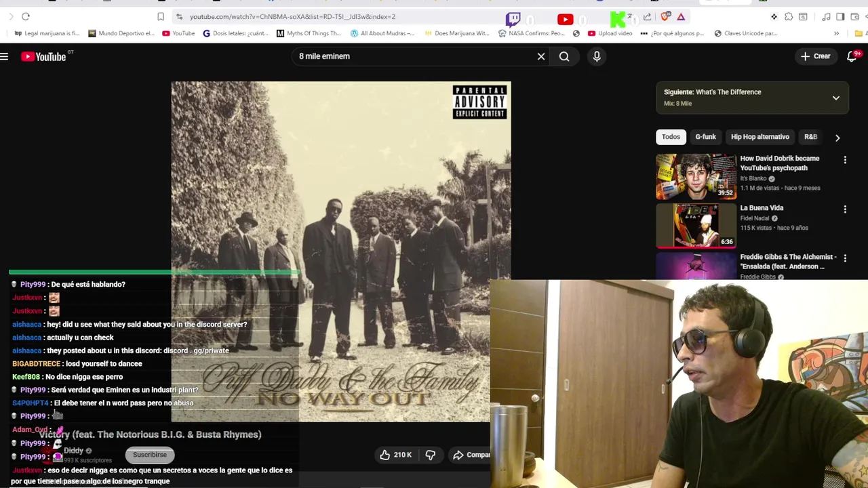This screenshot has height=488, width=868.
Task: Click the chat username 'Keef808'
Action: tap(26, 377)
